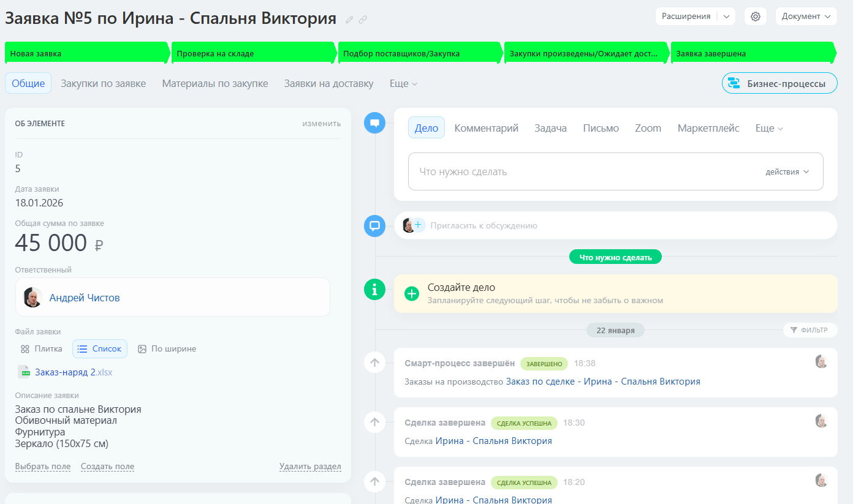Click the Заказ-наряд 2.xlsx file icon
853x504 pixels.
pos(25,372)
